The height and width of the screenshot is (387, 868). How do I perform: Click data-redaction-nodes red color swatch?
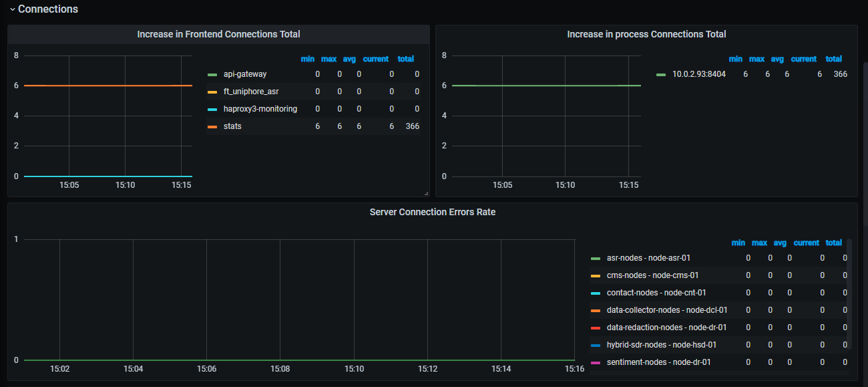(x=596, y=328)
